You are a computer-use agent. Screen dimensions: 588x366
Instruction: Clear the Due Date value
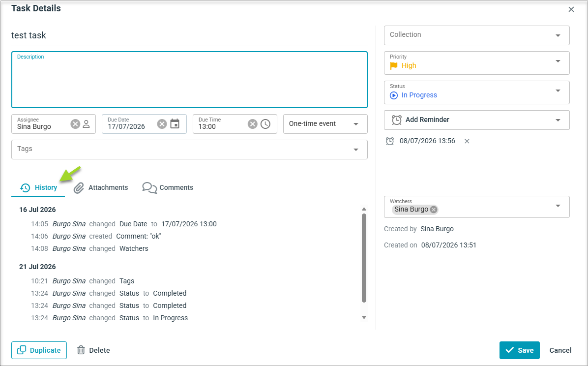click(x=162, y=124)
